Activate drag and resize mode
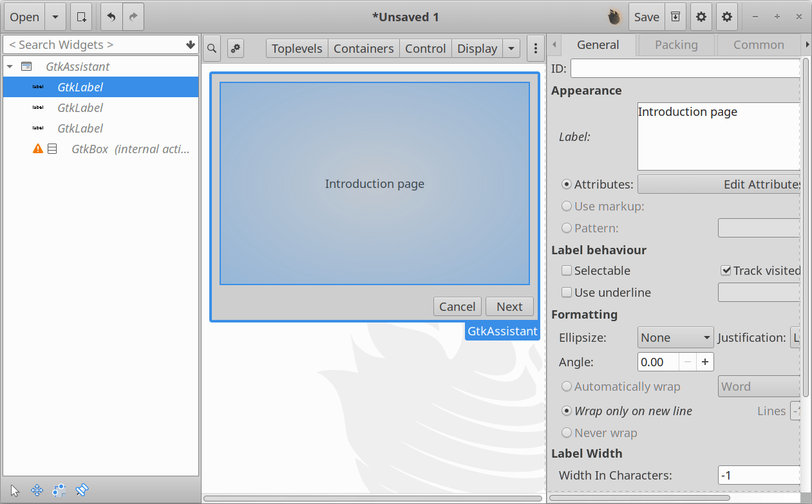 pos(37,490)
